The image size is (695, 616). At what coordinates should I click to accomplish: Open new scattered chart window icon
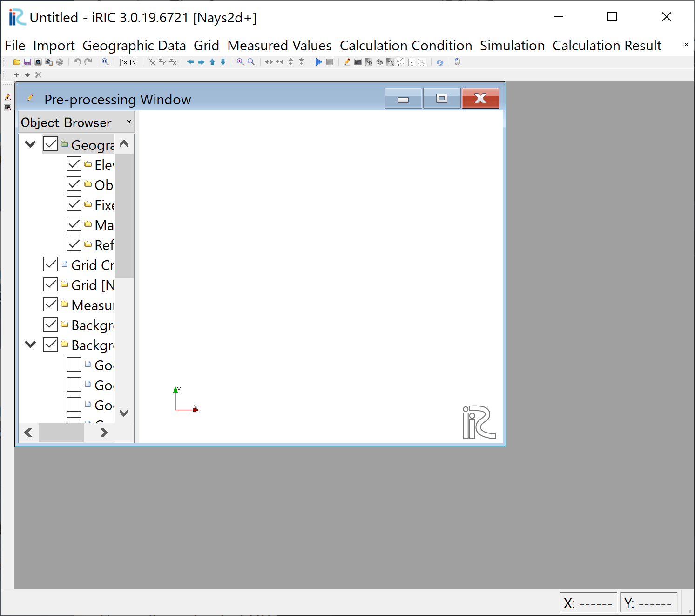pos(412,62)
